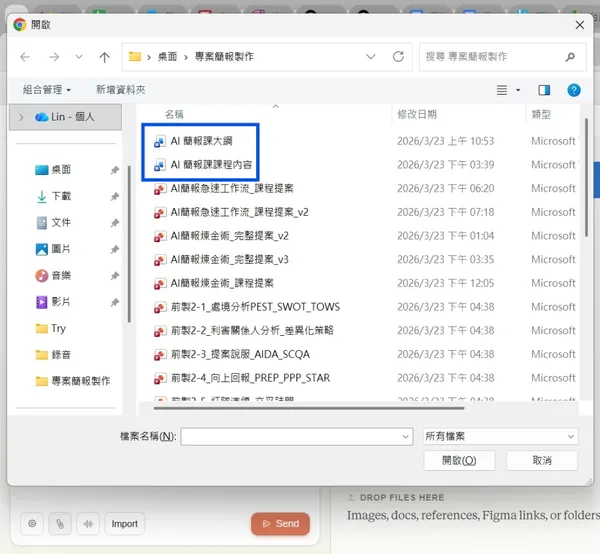Open help with the question mark icon
The width and height of the screenshot is (600, 554).
[574, 90]
